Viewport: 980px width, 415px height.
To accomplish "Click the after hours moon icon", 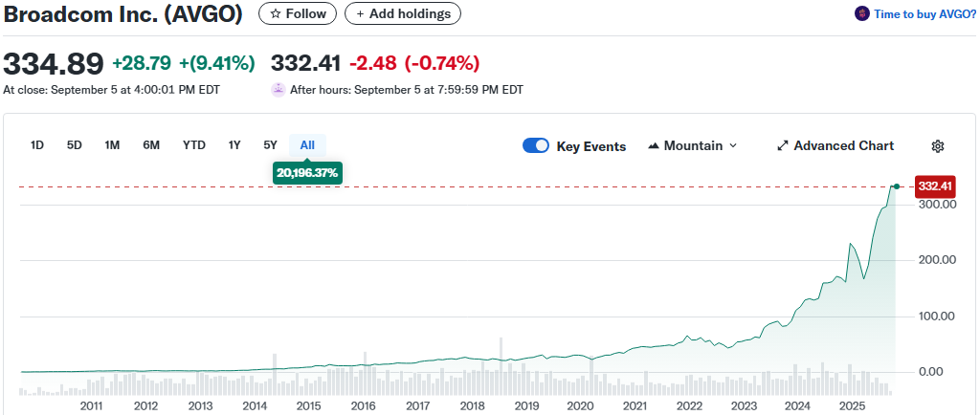I will pyautogui.click(x=278, y=90).
